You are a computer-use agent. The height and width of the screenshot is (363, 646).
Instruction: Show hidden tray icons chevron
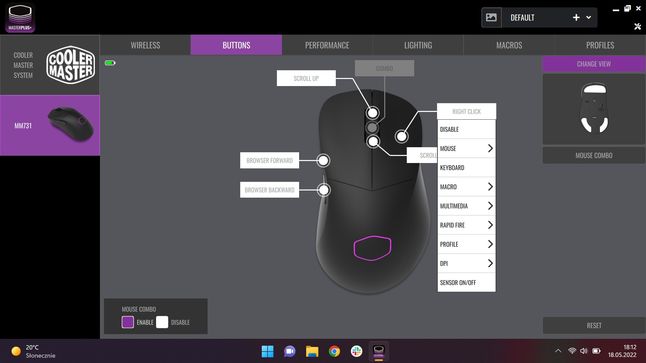558,351
